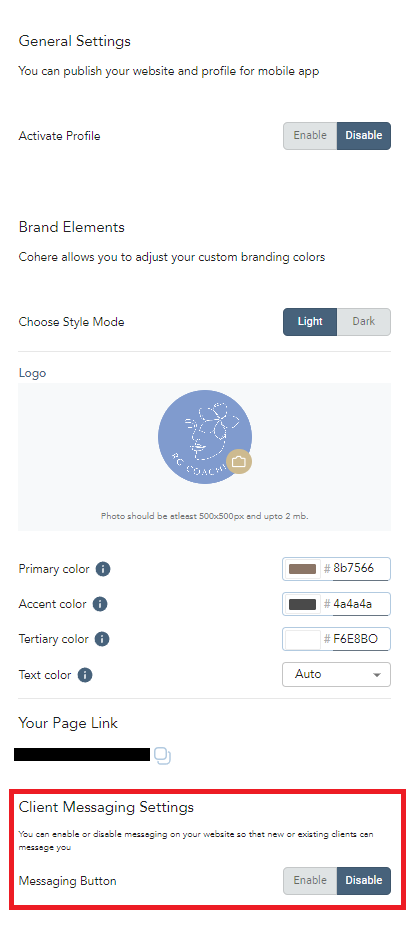Copy the page link using copy icon

point(163,756)
